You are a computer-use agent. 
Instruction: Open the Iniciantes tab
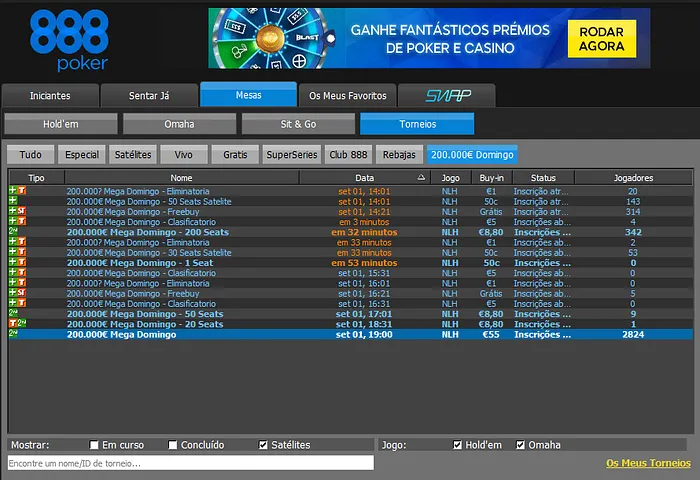(x=50, y=96)
